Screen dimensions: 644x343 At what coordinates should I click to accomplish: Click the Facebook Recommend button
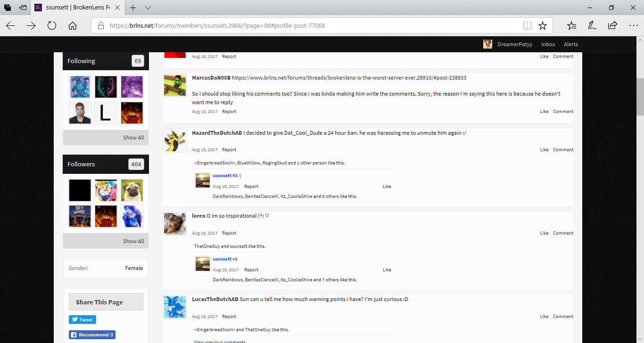[x=92, y=335]
